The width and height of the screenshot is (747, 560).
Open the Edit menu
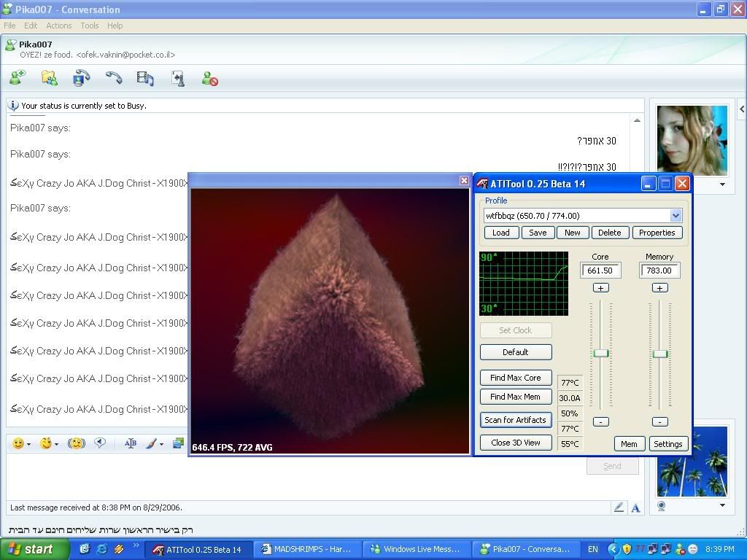coord(31,26)
